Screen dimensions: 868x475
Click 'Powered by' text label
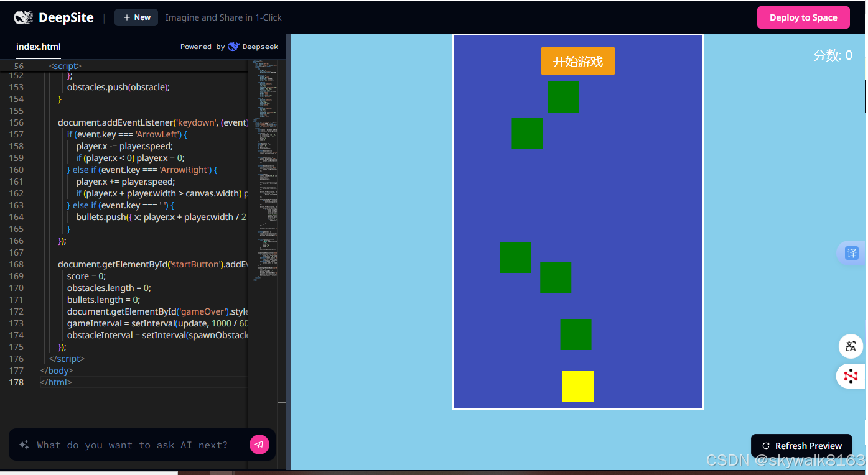pos(202,47)
